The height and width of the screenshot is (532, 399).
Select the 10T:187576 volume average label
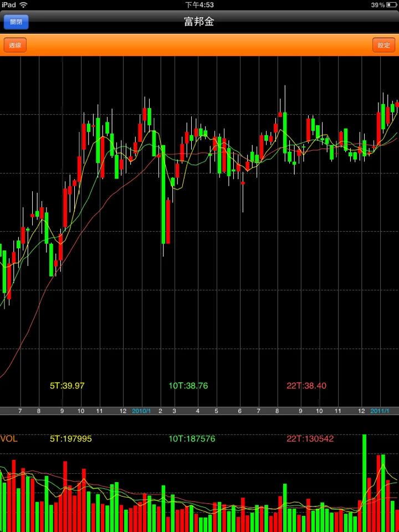tap(192, 439)
